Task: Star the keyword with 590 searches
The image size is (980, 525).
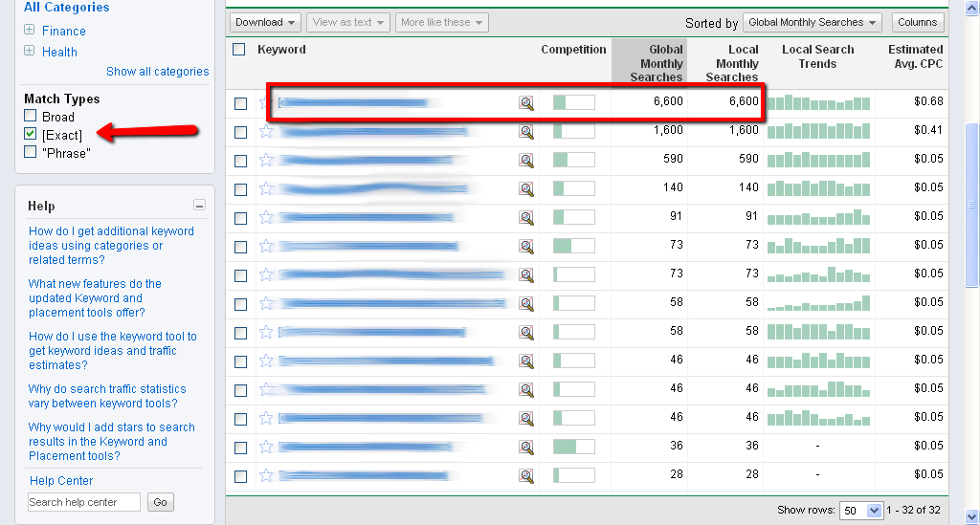Action: (266, 161)
